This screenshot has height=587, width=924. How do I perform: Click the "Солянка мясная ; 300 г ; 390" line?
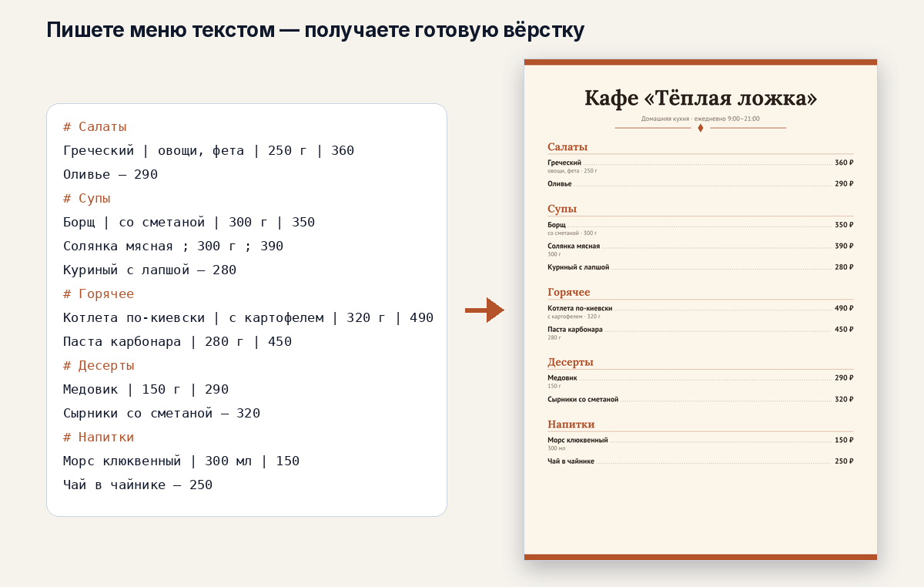point(173,246)
